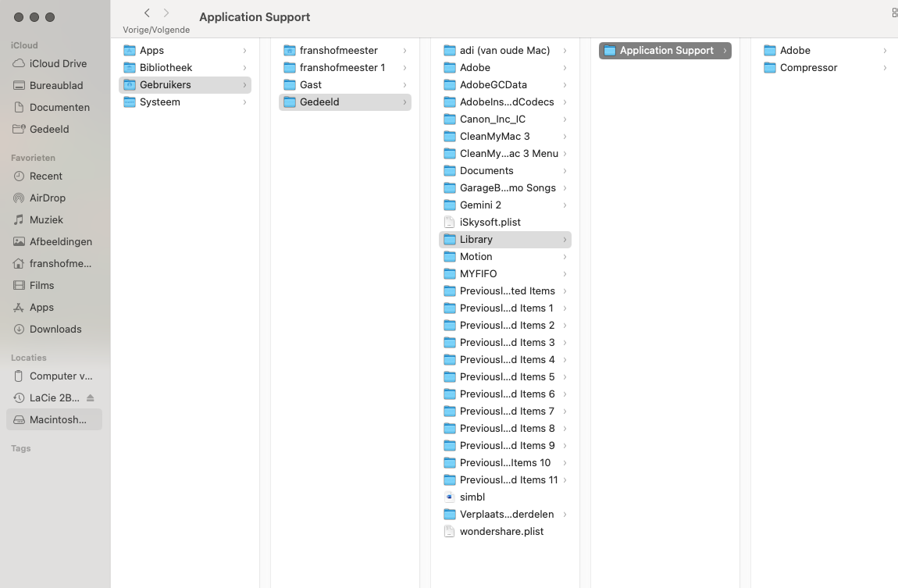Screen dimensions: 898x588
Task: Open adi (van oude Mac) folder
Action: pyautogui.click(x=505, y=51)
